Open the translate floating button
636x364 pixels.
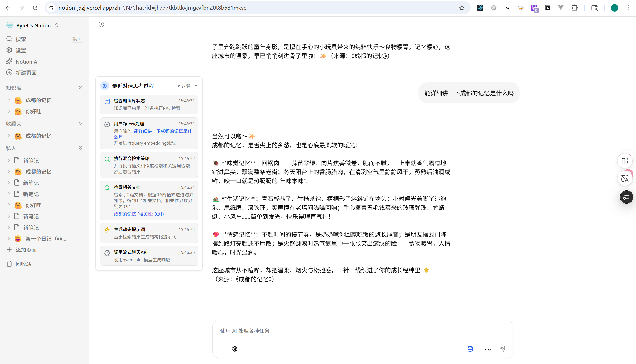(x=625, y=178)
